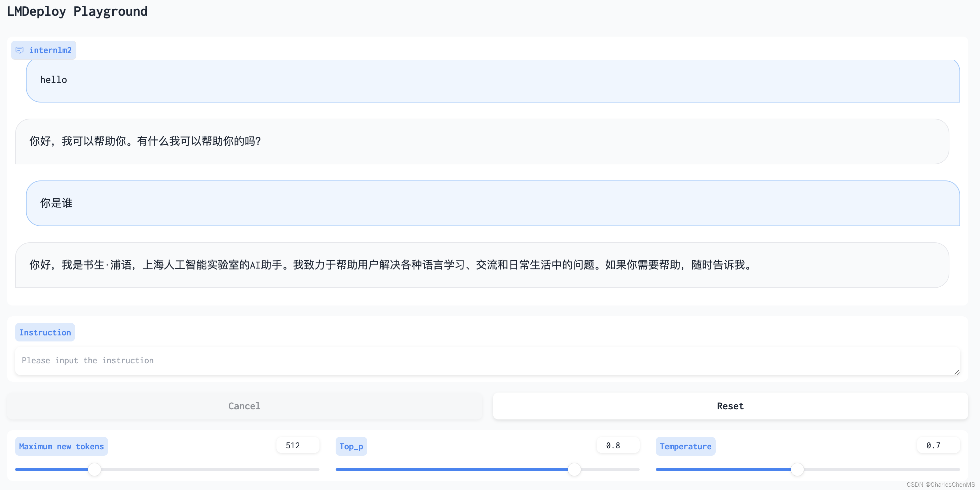Click the Top_p slider handle
This screenshot has width=980, height=490.
(574, 469)
